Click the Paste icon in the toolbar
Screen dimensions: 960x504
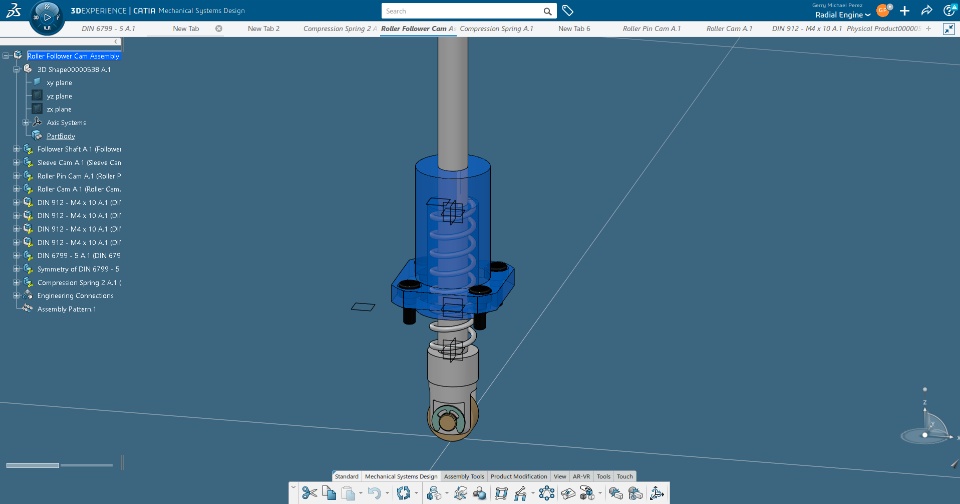pos(348,492)
